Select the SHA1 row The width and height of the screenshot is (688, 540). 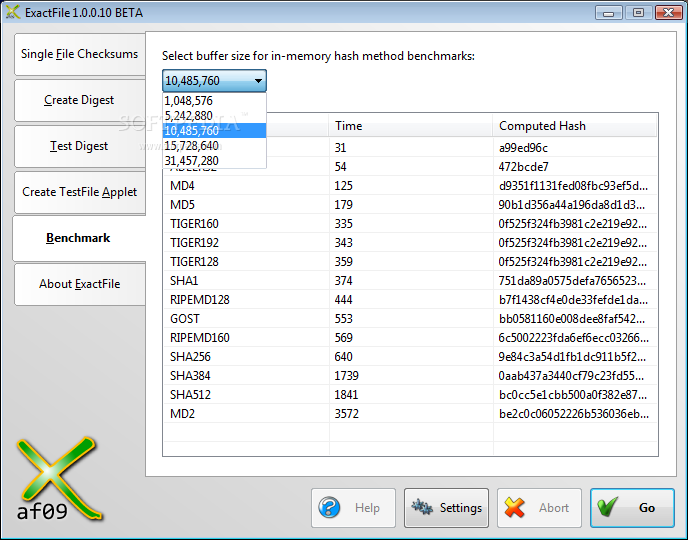tap(410, 281)
